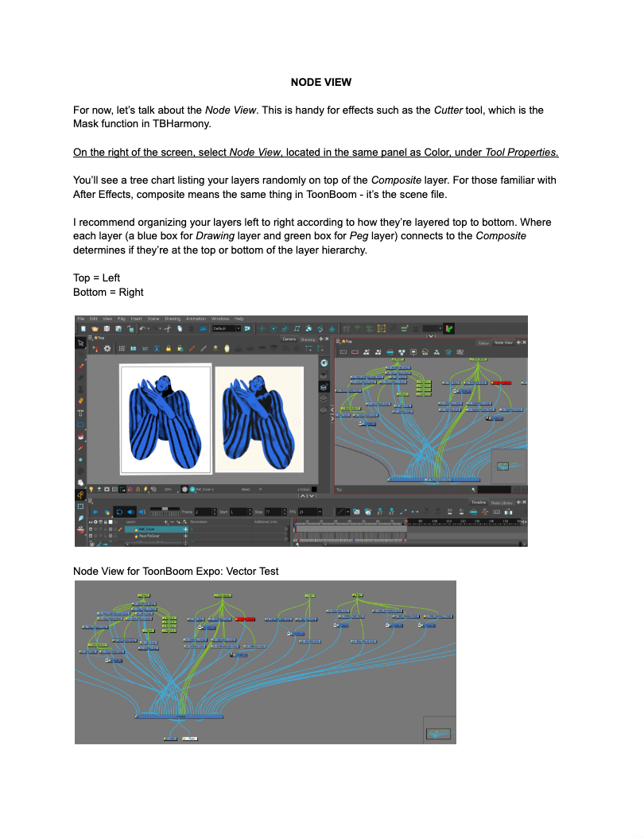Click the Play button in Playback toolbar
Viewport: 644px width, 838px height.
point(95,511)
